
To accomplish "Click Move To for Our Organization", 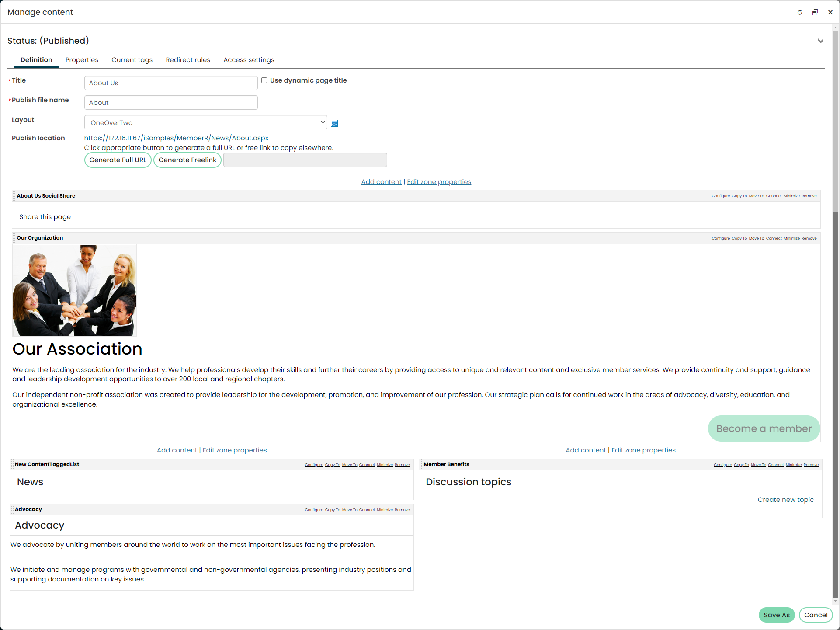I will click(757, 238).
